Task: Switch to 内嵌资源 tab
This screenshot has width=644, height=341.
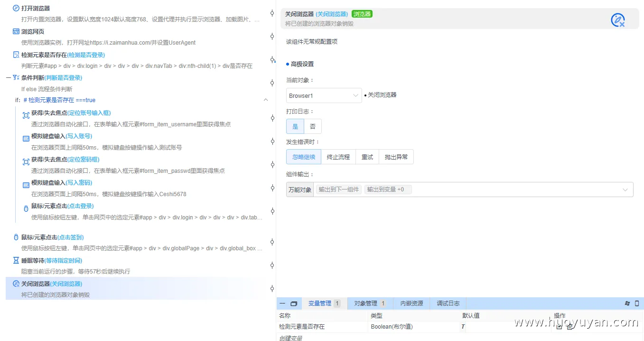Action: point(411,303)
